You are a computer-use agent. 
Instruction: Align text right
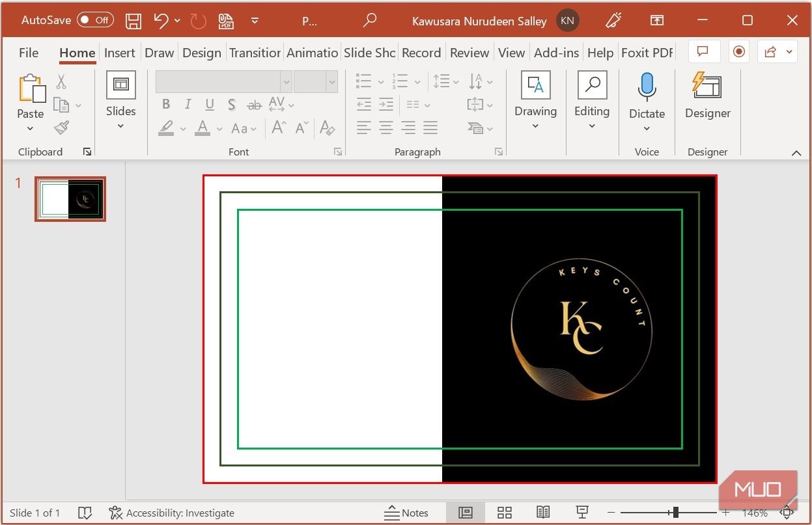[x=408, y=128]
